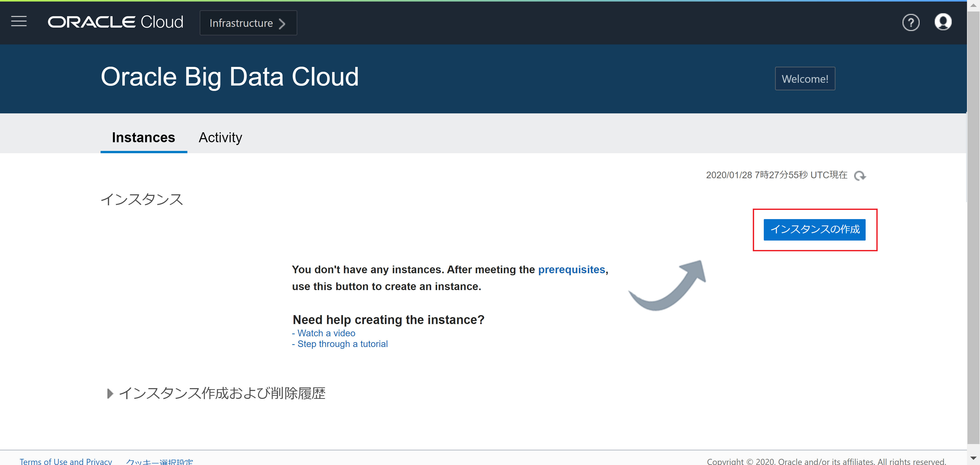Click the Oracle Big Data Cloud heading

click(229, 77)
